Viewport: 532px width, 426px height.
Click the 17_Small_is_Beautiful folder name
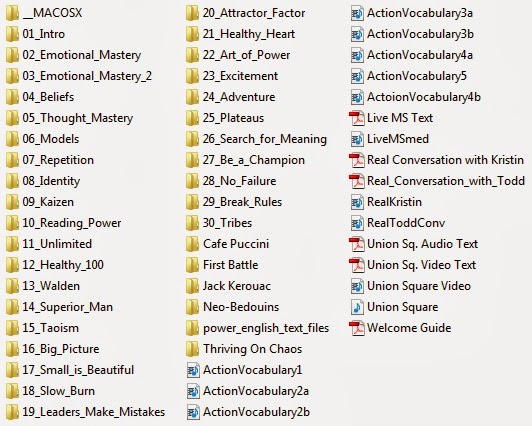(78, 370)
